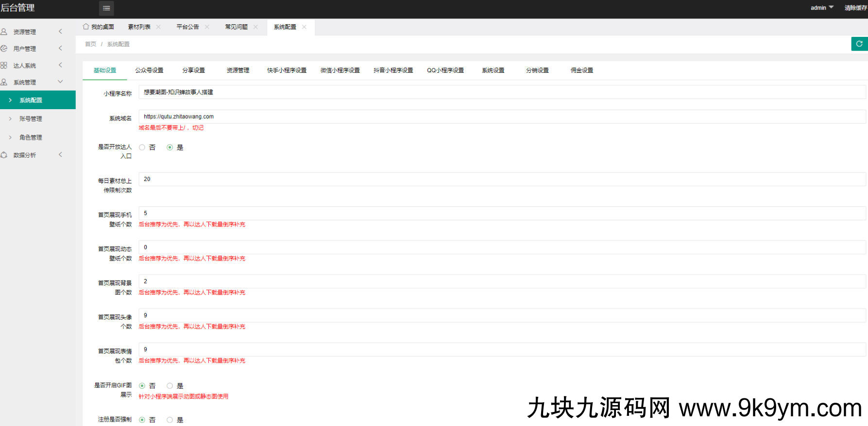Viewport: 868px width, 426px height.
Task: Switch to the 公众号设置 settings tab
Action: pyautogui.click(x=149, y=70)
